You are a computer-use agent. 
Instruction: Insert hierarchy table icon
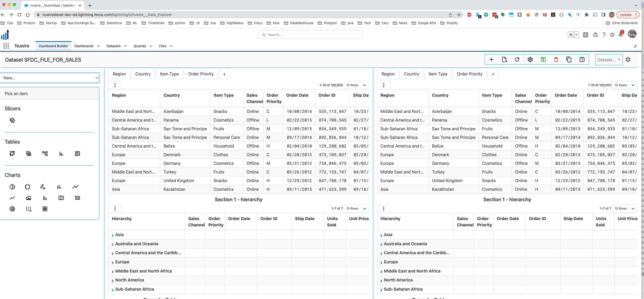click(45, 154)
